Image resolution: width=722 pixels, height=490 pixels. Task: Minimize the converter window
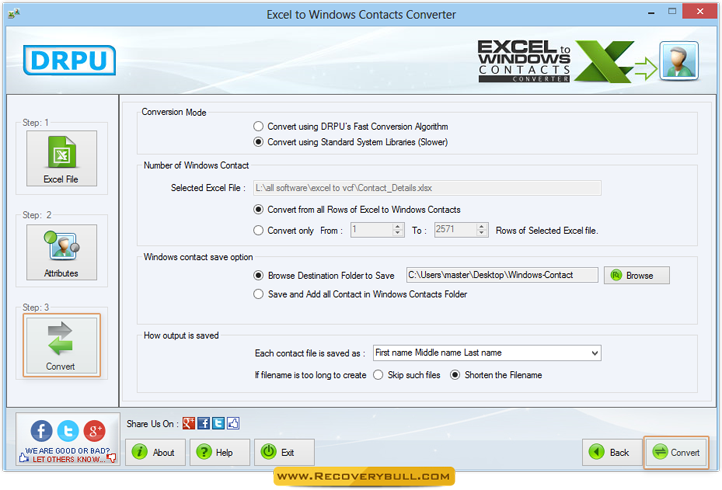(x=651, y=12)
